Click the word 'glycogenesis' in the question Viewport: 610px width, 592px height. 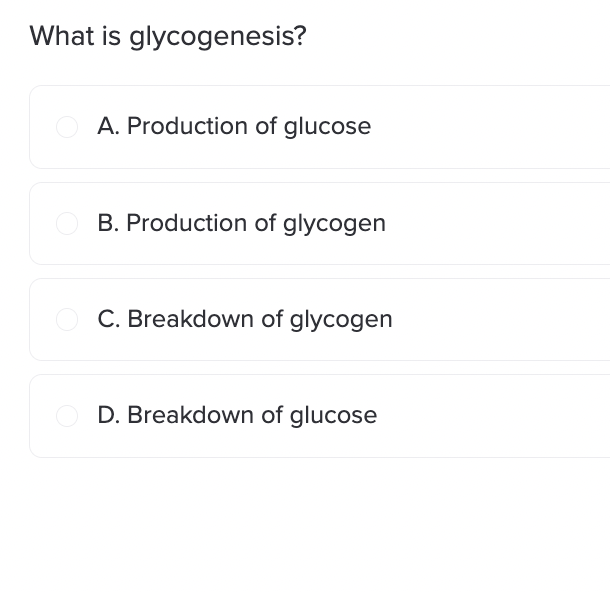coord(212,38)
